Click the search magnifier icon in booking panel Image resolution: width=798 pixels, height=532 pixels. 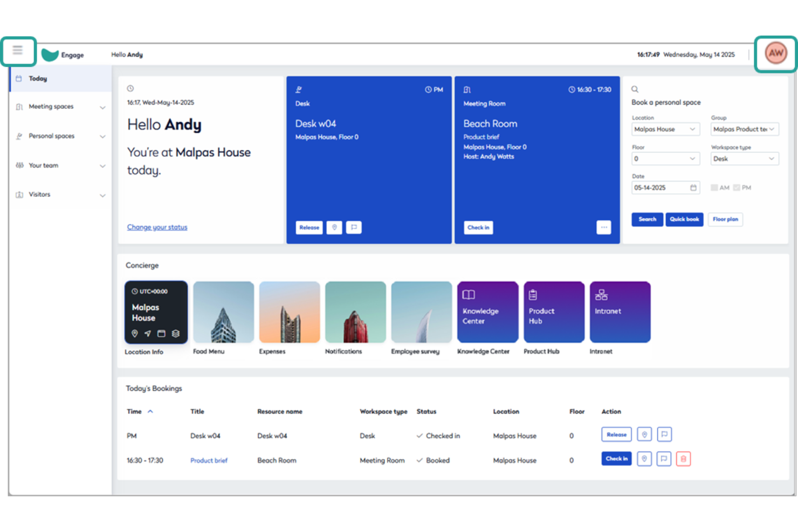pos(635,89)
